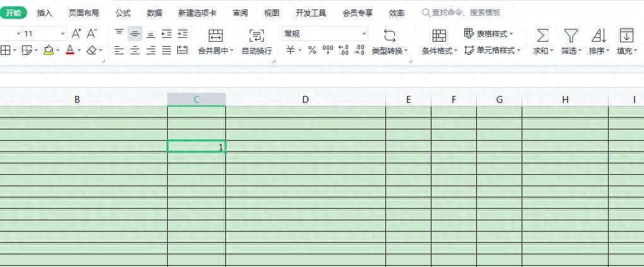Image resolution: width=644 pixels, height=267 pixels.
Task: Expand 合并居中 dropdown arrow
Action: click(x=231, y=51)
